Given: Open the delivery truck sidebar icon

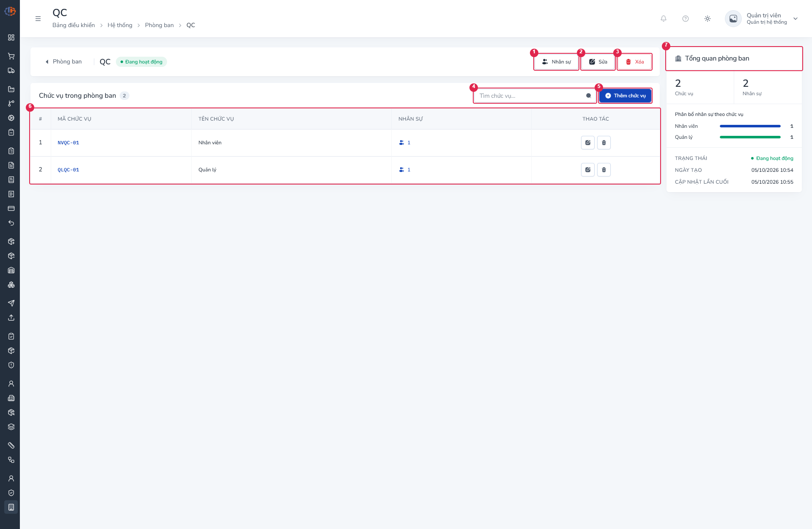Looking at the screenshot, I should (x=11, y=70).
